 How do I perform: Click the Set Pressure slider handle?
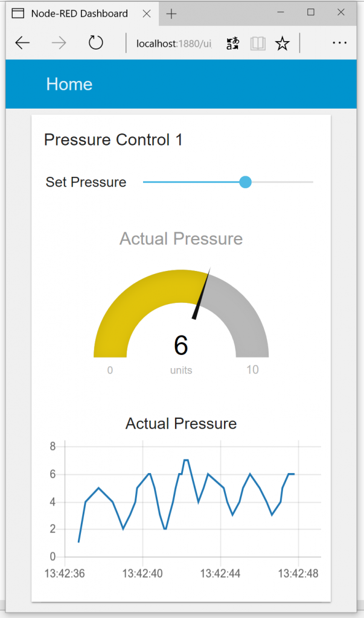point(245,182)
